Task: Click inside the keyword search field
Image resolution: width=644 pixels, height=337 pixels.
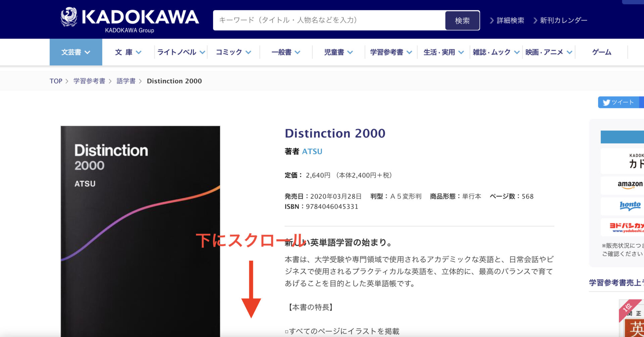Action: coord(329,20)
